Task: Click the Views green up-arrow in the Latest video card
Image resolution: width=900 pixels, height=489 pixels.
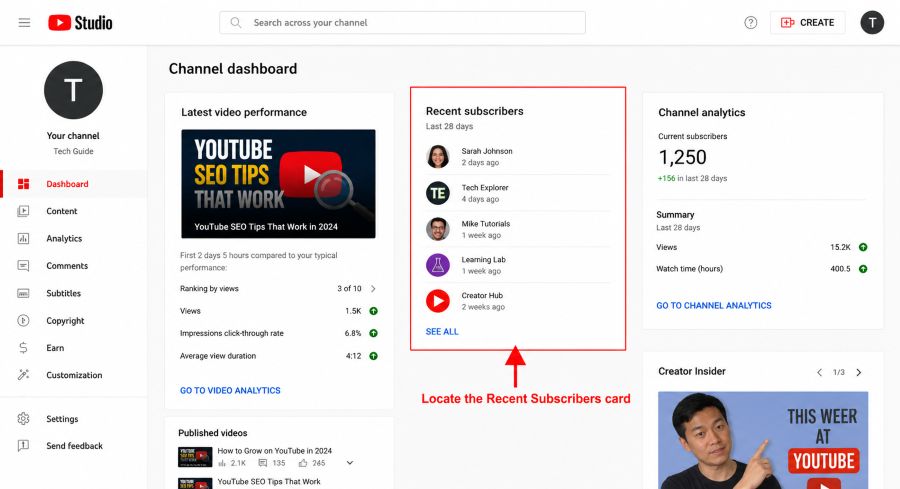Action: [373, 311]
